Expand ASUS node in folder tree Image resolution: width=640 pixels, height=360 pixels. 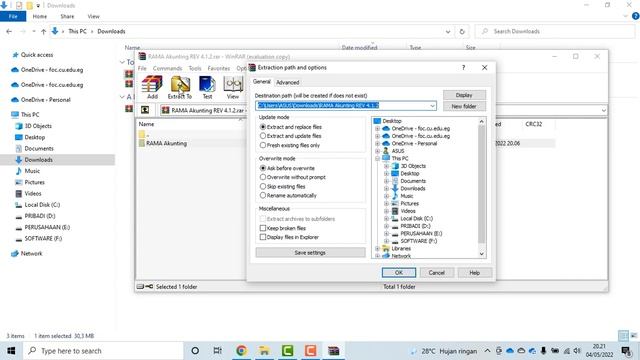[x=378, y=151]
